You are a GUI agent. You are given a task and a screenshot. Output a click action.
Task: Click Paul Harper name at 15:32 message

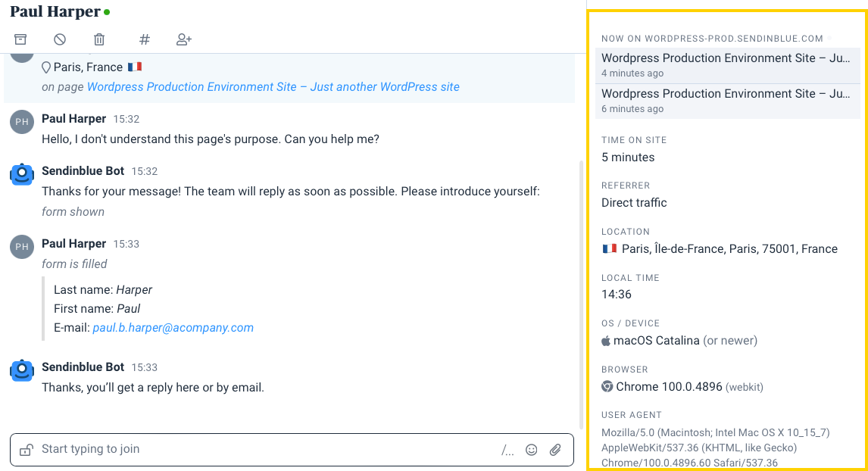(73, 119)
